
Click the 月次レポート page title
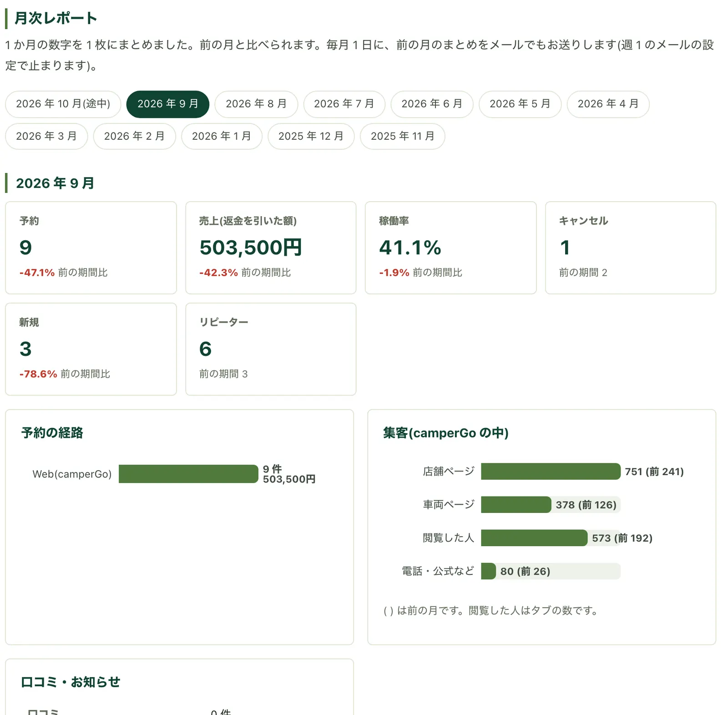pos(56,18)
